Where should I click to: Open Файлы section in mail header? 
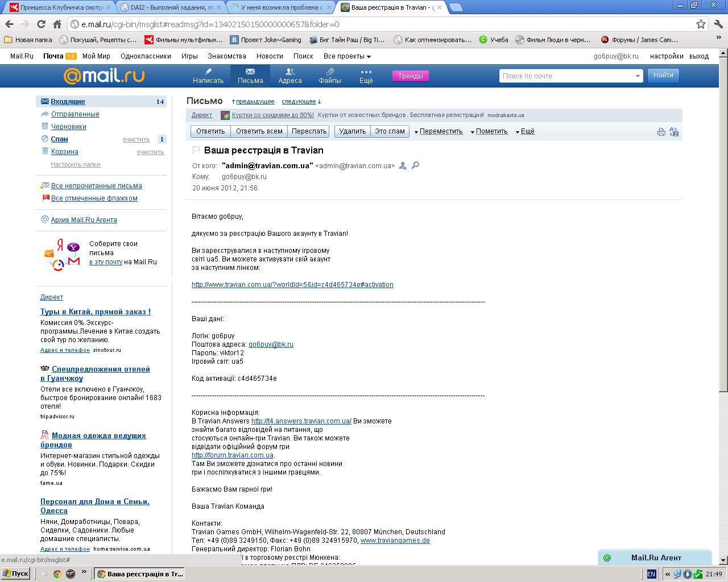(x=330, y=76)
